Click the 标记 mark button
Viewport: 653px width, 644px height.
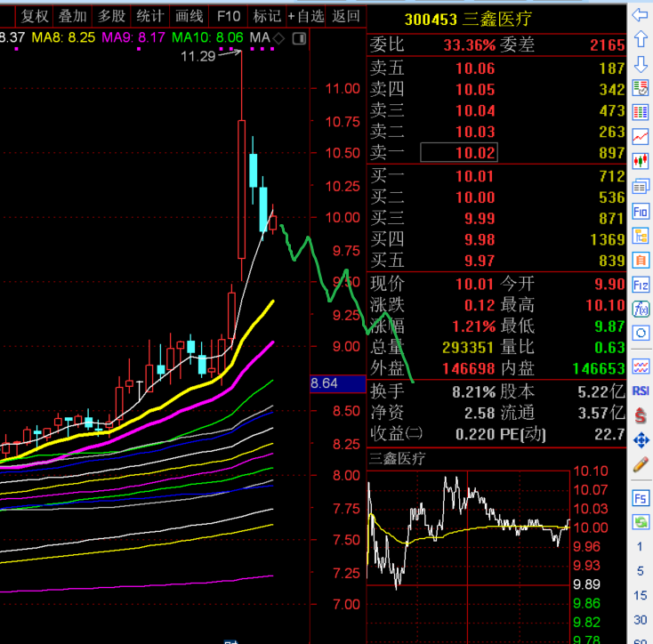tap(267, 16)
